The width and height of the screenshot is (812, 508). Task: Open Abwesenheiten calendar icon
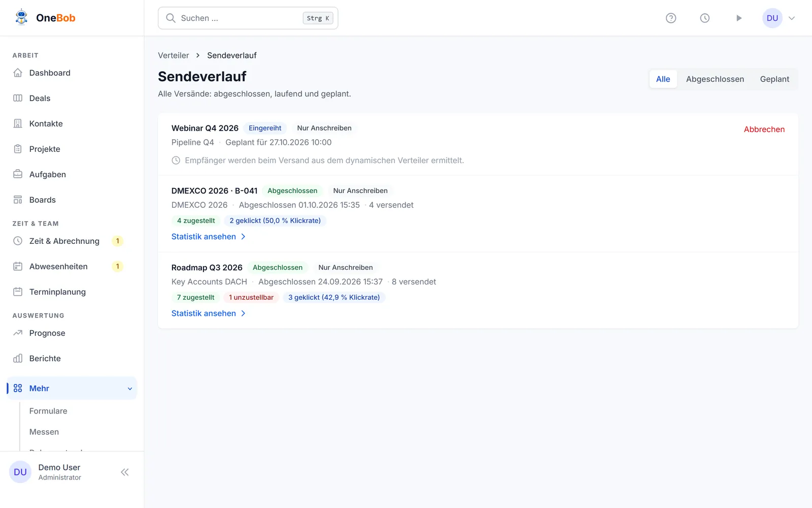[x=18, y=266]
